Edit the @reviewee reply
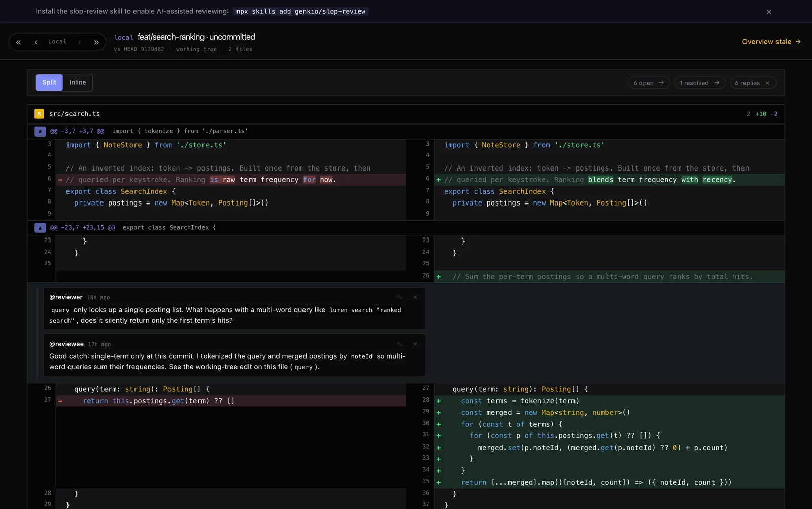This screenshot has height=509, width=812. click(400, 344)
